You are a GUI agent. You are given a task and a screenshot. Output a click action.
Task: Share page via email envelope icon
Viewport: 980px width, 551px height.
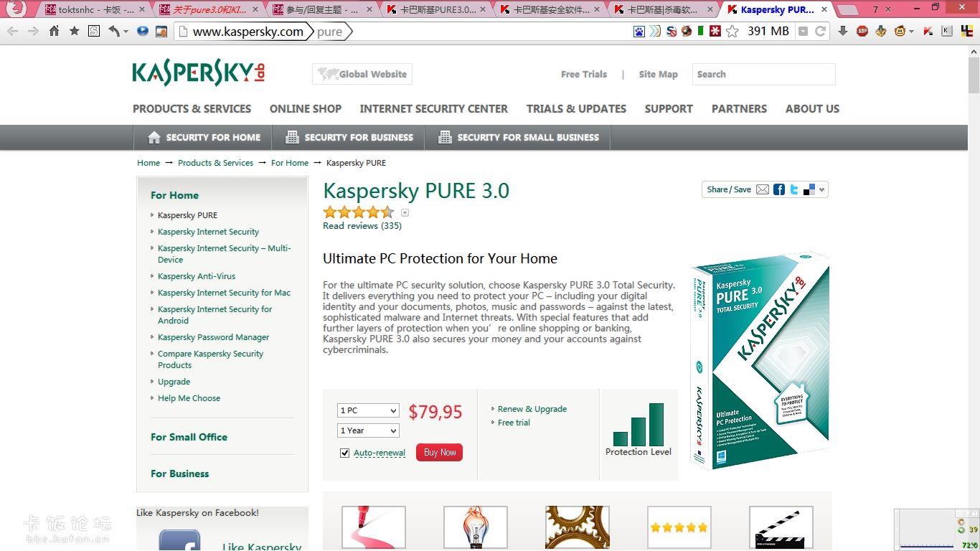coord(763,189)
